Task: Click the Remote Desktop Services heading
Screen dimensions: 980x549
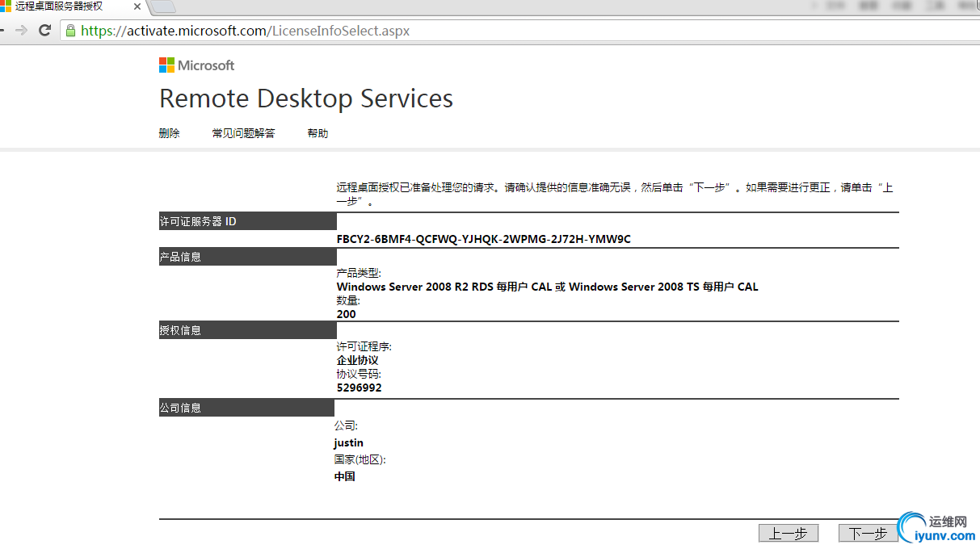Action: [306, 98]
